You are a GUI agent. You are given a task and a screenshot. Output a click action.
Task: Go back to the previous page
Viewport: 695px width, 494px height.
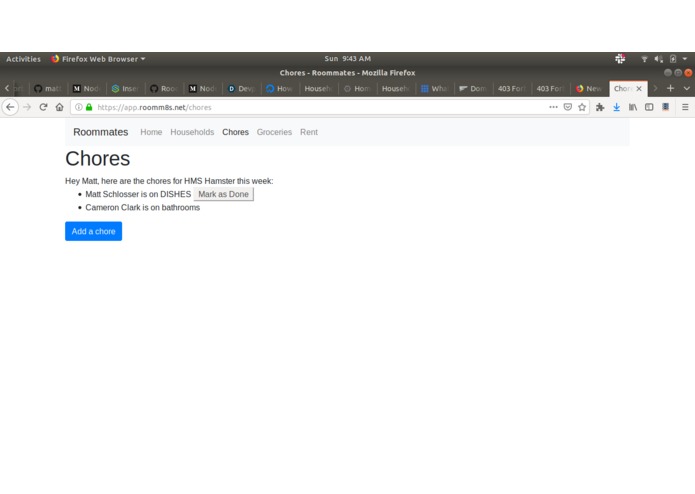(x=10, y=107)
